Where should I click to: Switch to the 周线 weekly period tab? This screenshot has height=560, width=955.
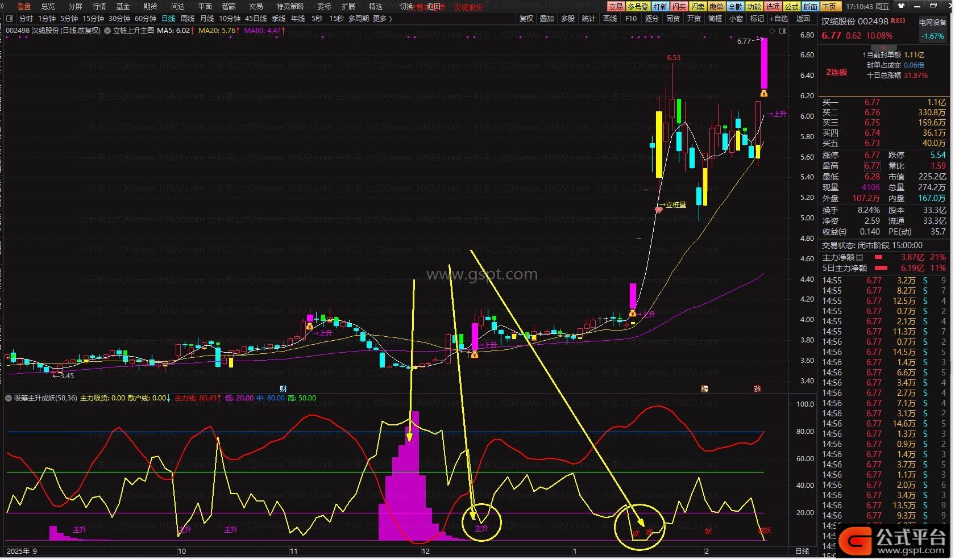pyautogui.click(x=188, y=19)
